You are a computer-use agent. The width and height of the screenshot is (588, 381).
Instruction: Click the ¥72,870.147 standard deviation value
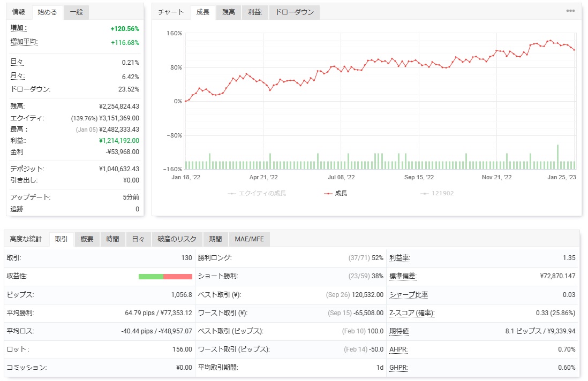point(557,276)
